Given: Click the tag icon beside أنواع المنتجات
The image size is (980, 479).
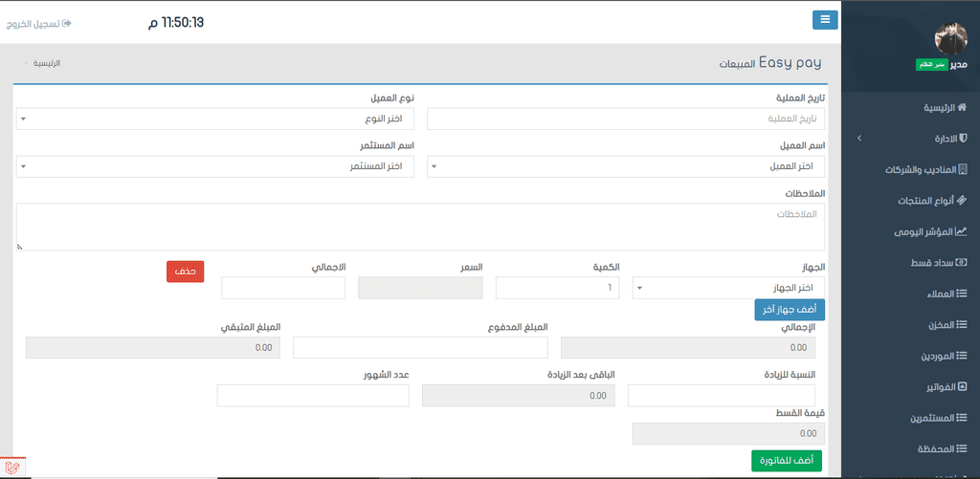Looking at the screenshot, I should coord(963,201).
